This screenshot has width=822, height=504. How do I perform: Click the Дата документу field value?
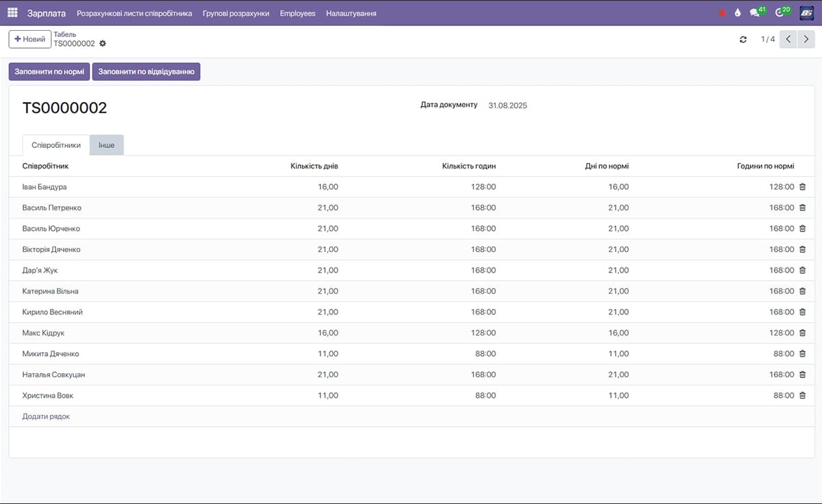point(508,105)
